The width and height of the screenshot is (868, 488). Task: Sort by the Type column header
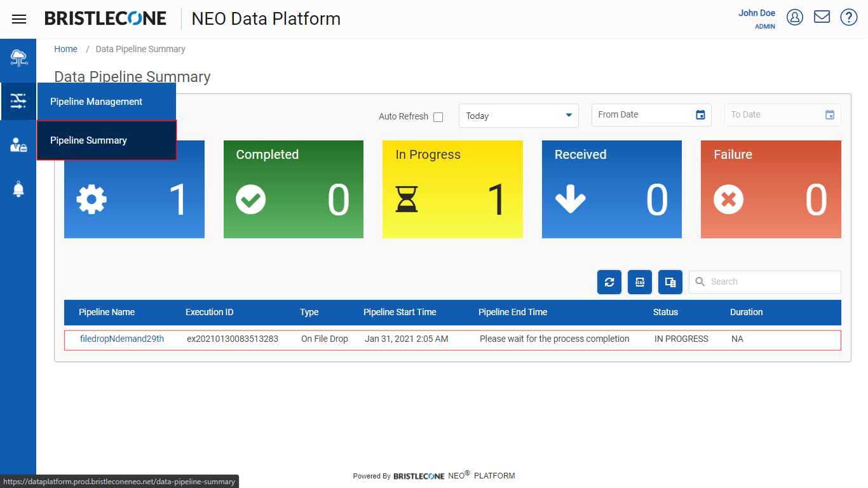pyautogui.click(x=309, y=312)
